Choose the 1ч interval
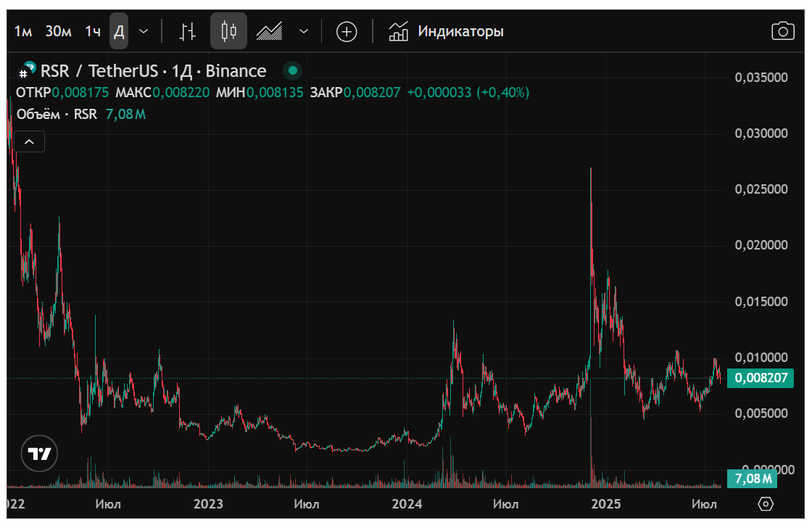Image resolution: width=812 pixels, height=523 pixels. click(x=93, y=32)
